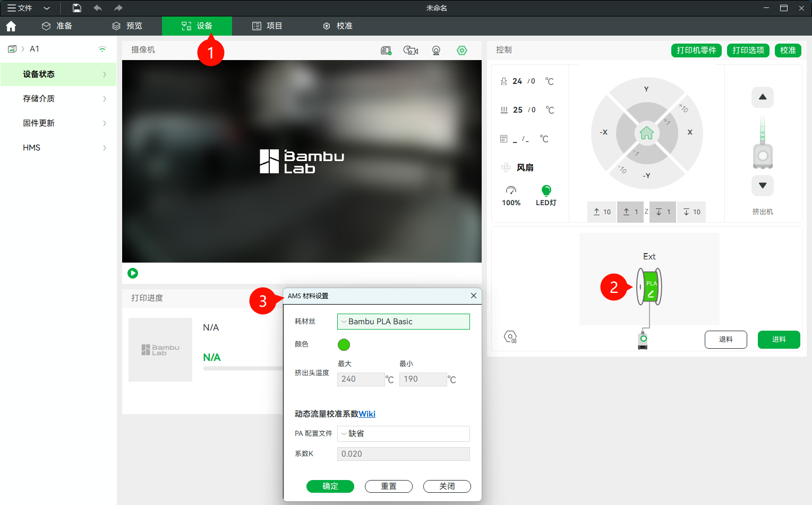Screen dimensions: 812x505
Task: Open the top bar 校准 tab
Action: [338, 26]
